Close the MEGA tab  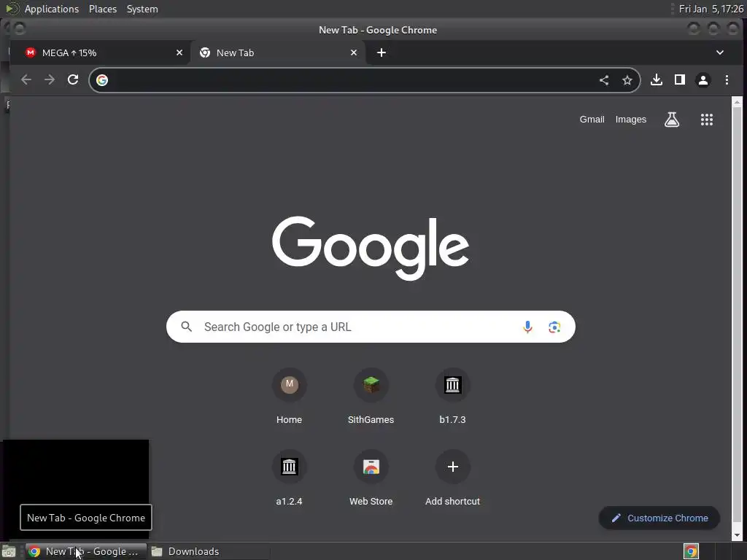(x=179, y=52)
